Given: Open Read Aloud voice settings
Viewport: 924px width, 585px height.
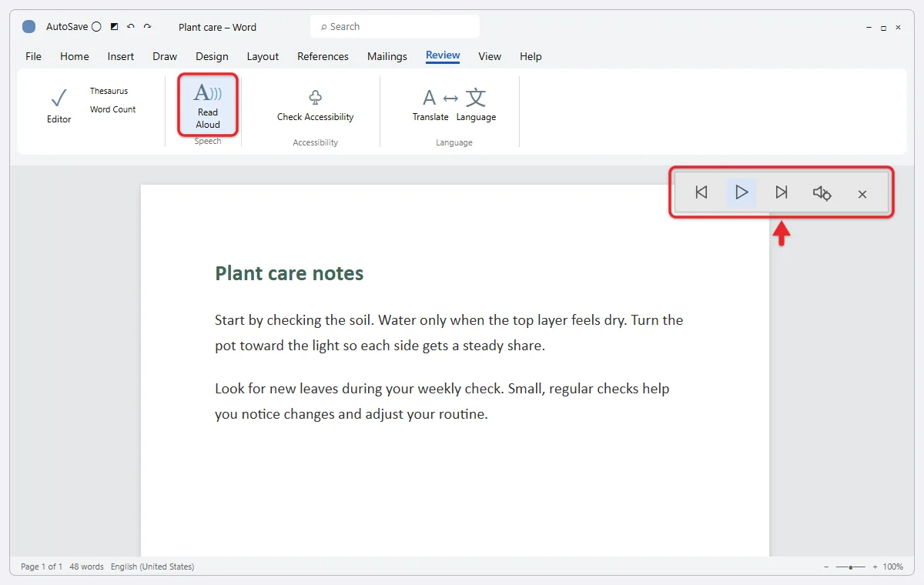Looking at the screenshot, I should [822, 193].
